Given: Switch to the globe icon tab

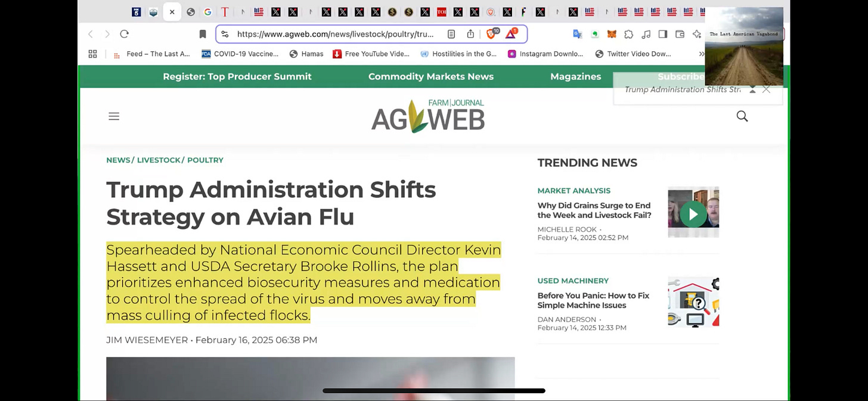Looking at the screenshot, I should click(x=191, y=12).
